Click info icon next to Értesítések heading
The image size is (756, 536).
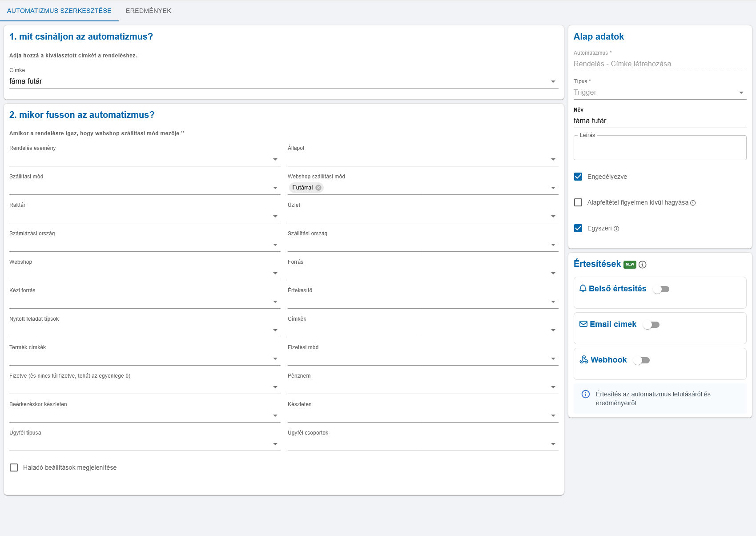click(642, 265)
